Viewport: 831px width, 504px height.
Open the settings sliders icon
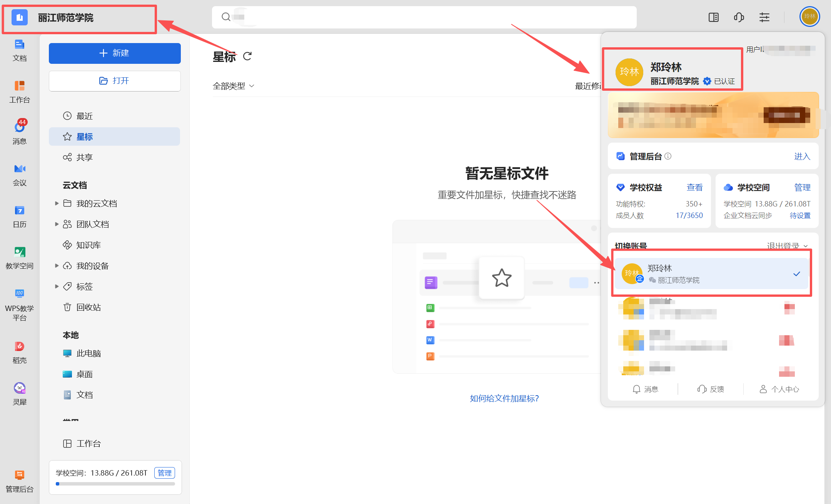[764, 17]
